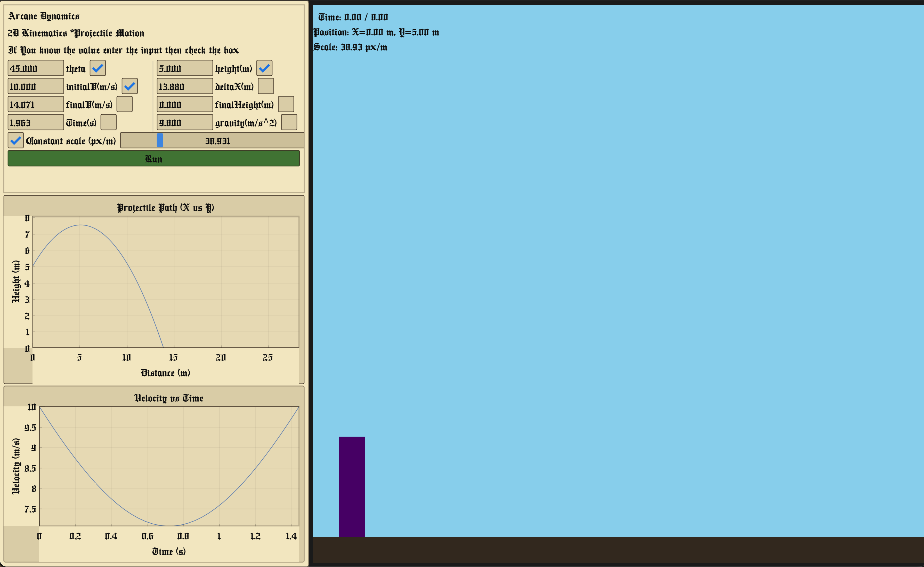Select the gravity value field
This screenshot has height=567, width=924.
(184, 122)
